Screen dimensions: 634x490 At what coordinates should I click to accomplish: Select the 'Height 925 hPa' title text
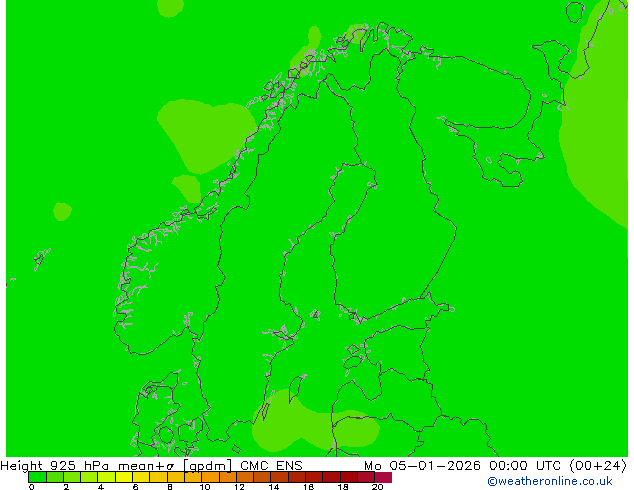(x=55, y=466)
